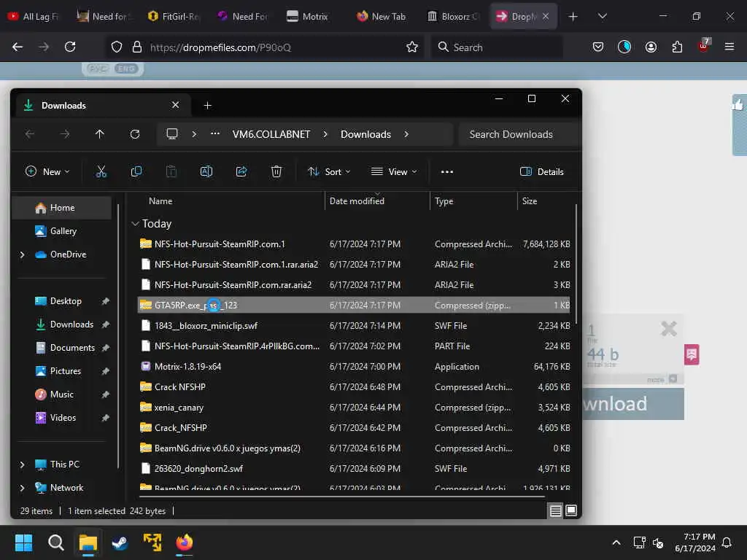The height and width of the screenshot is (560, 747).
Task: Bookmark this page with the star icon
Action: 412,47
